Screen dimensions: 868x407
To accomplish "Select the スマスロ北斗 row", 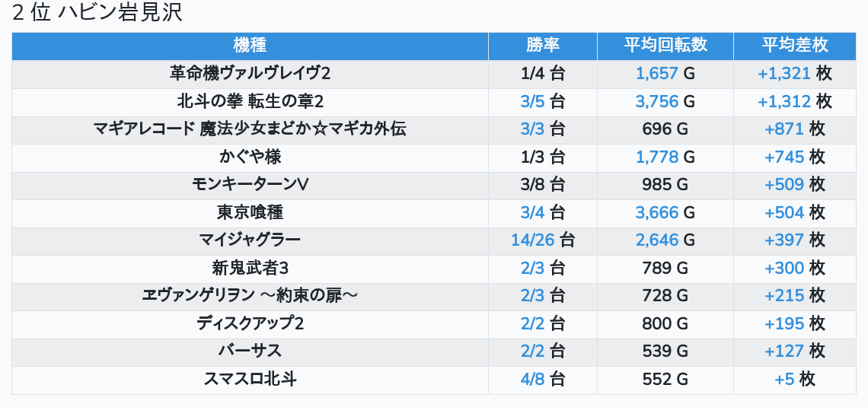I will 250,379.
